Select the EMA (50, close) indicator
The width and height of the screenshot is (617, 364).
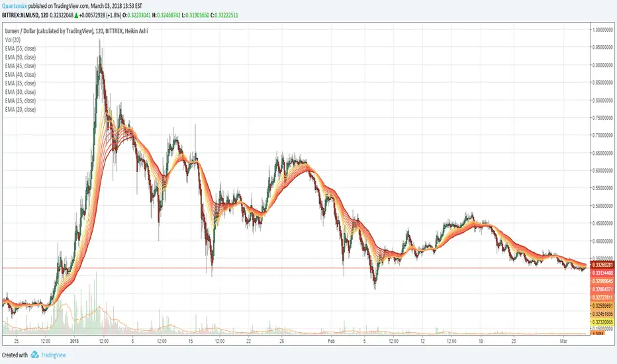[20, 57]
